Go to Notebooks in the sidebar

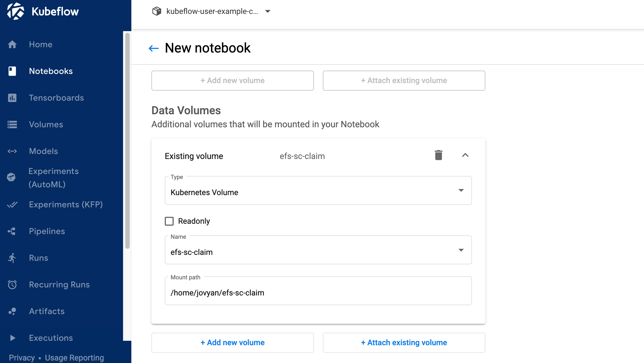coord(51,71)
